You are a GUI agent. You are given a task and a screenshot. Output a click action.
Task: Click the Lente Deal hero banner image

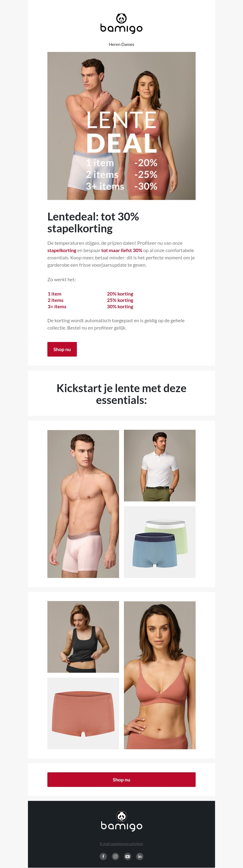[121, 126]
